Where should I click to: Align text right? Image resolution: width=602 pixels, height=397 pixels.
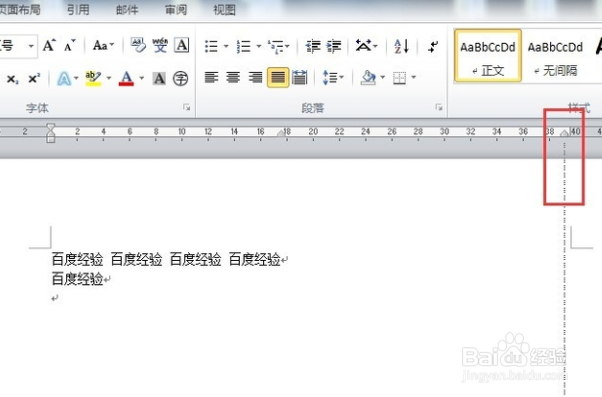(255, 77)
